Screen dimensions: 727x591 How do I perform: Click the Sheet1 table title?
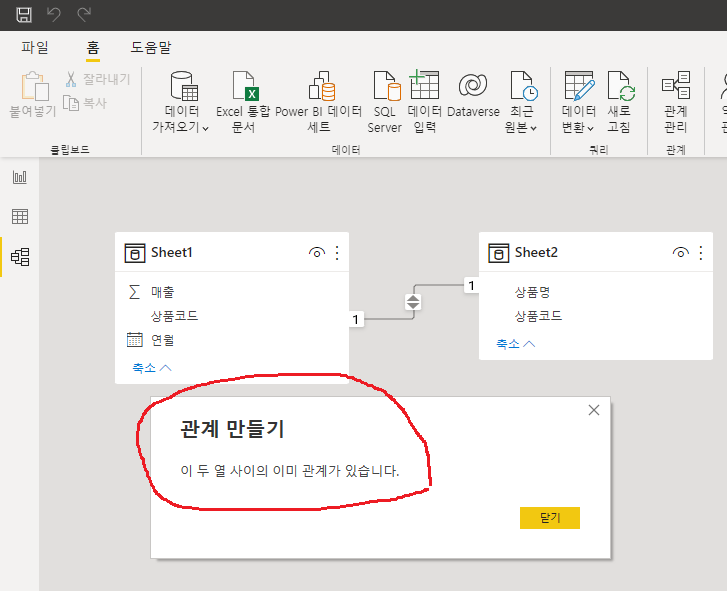click(172, 253)
